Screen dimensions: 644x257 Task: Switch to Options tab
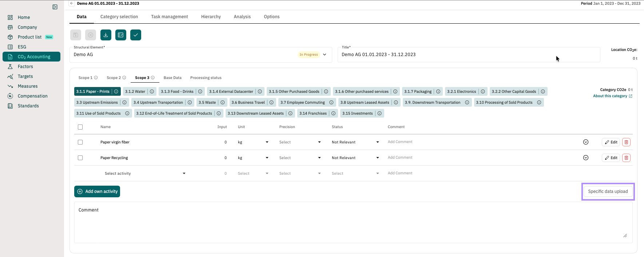(272, 17)
